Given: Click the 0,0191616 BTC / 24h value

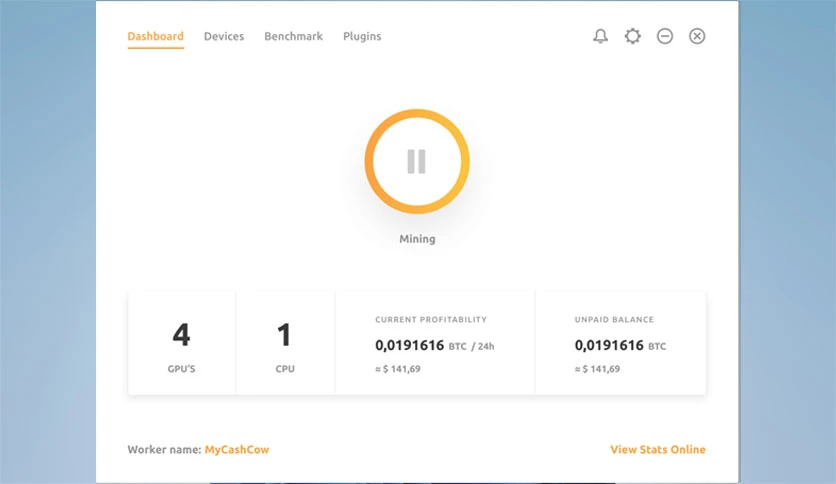Looking at the screenshot, I should [x=435, y=345].
